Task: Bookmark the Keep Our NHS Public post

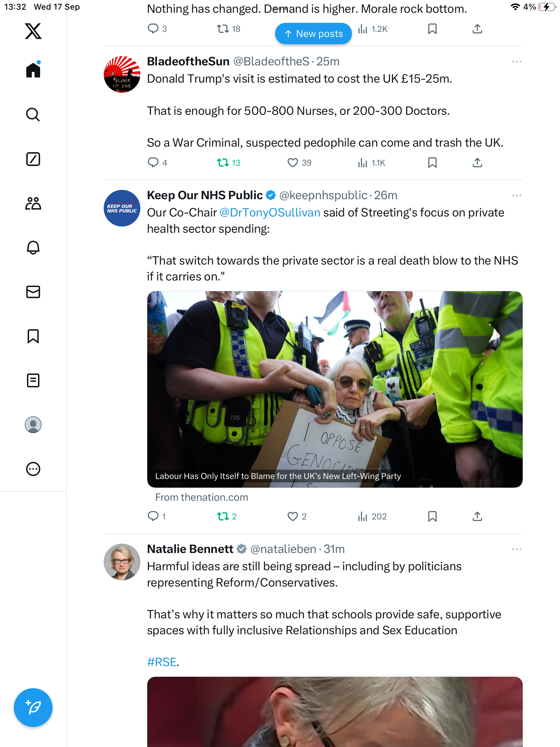Action: [432, 516]
